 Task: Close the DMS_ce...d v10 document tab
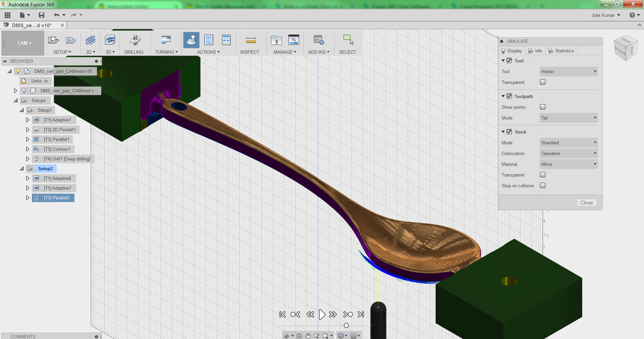point(62,25)
